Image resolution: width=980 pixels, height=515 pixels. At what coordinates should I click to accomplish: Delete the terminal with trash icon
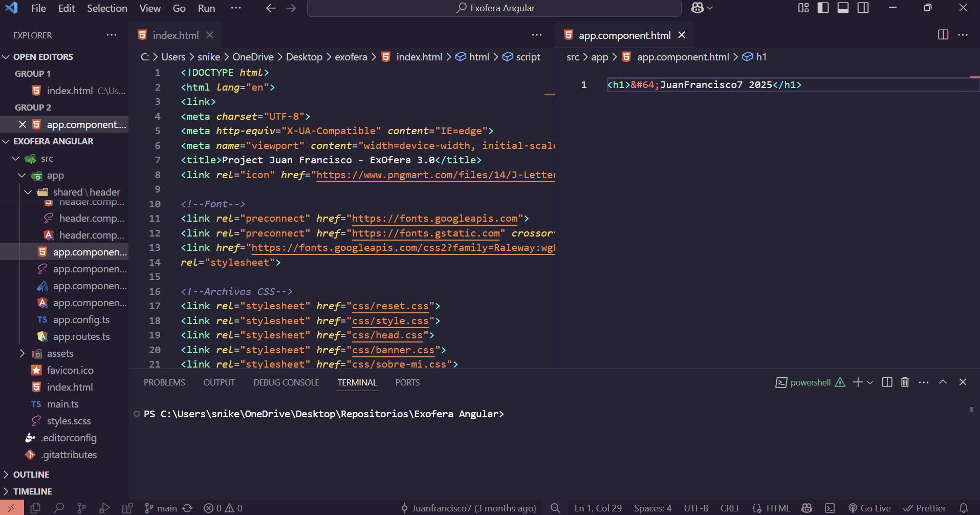(905, 382)
